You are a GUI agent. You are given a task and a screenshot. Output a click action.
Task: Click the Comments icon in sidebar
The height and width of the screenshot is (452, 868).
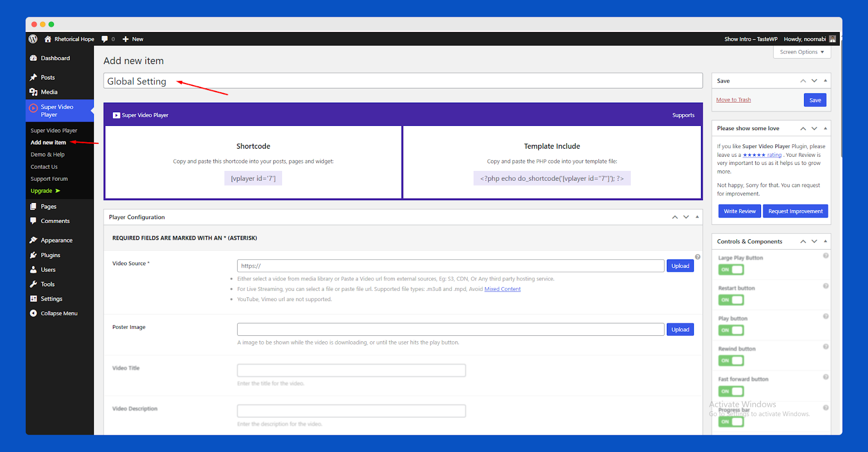(x=34, y=221)
